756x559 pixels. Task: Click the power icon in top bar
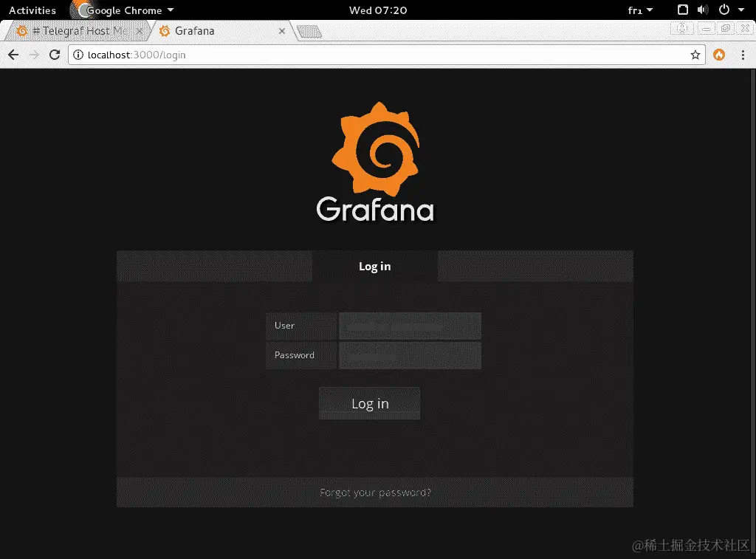pos(724,10)
